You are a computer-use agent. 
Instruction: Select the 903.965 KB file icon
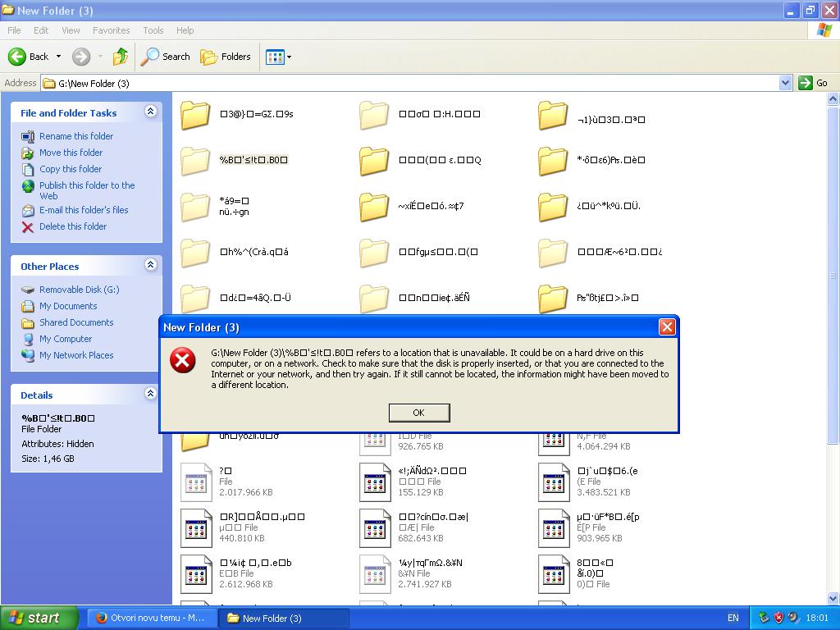[554, 528]
